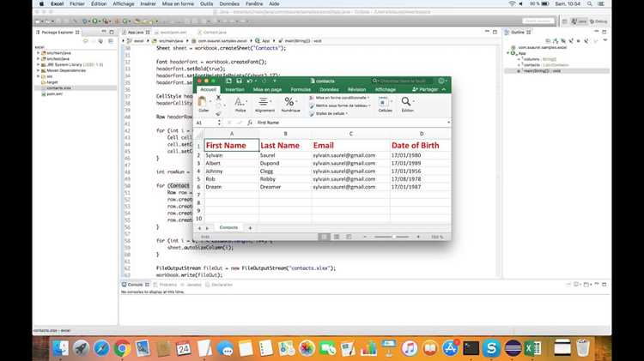The height and width of the screenshot is (361, 644).
Task: Select contacts.xlsx in Package Explorer
Action: pyautogui.click(x=58, y=88)
